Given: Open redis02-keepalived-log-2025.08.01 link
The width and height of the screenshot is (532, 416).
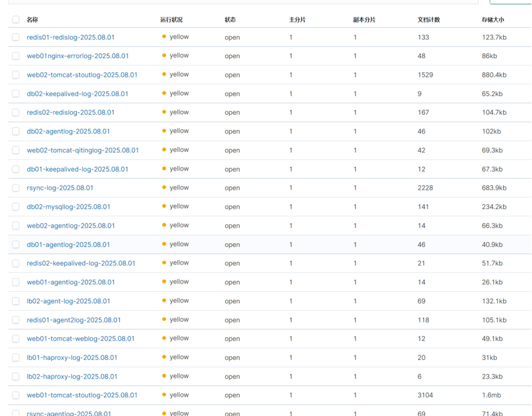Looking at the screenshot, I should [x=81, y=263].
